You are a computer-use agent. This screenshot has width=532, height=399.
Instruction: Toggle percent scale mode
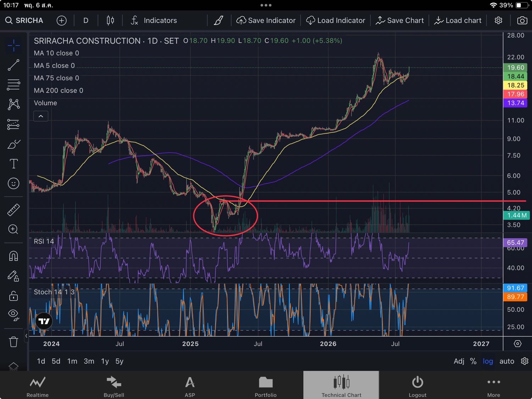473,361
